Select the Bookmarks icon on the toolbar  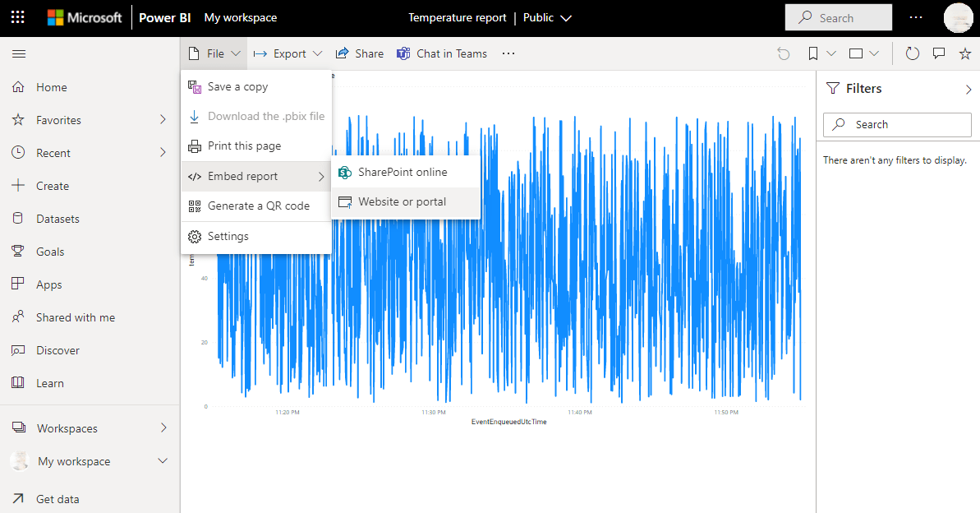point(812,53)
